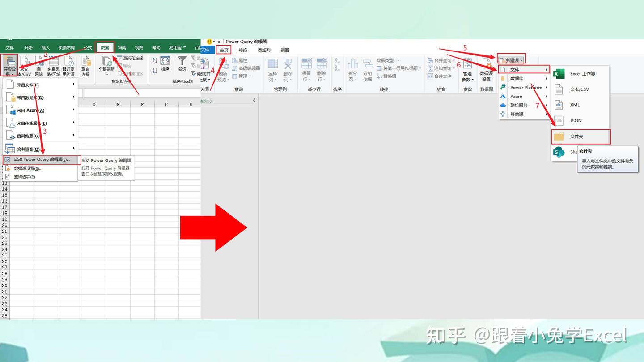Switch to the 页面布局 tab in Excel
Viewport: 644px width, 362px height.
tap(67, 48)
